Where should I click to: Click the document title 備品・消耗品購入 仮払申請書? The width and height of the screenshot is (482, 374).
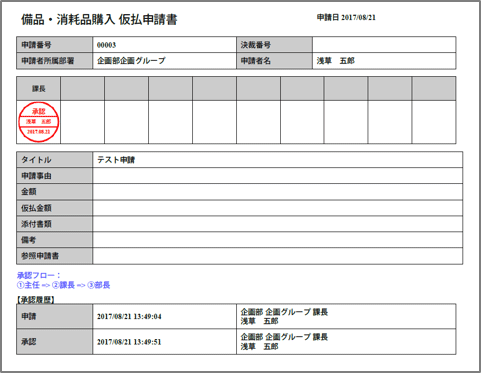tap(99, 19)
